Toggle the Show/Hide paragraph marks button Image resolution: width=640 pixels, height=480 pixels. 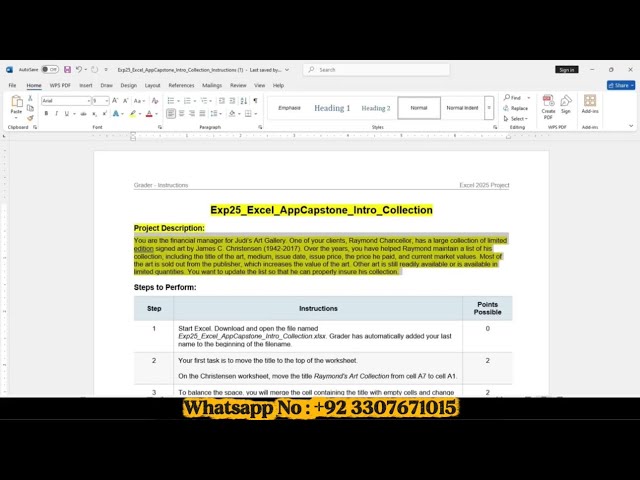(256, 101)
